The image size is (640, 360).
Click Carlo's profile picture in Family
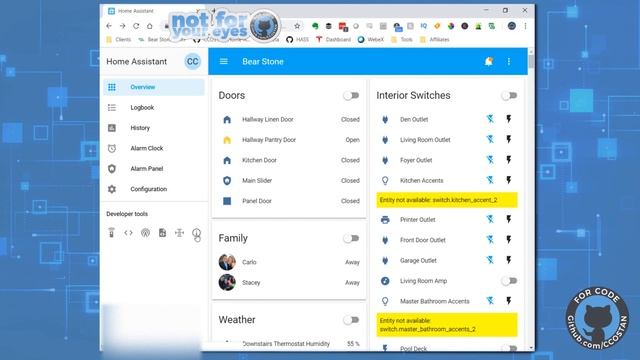pyautogui.click(x=227, y=262)
